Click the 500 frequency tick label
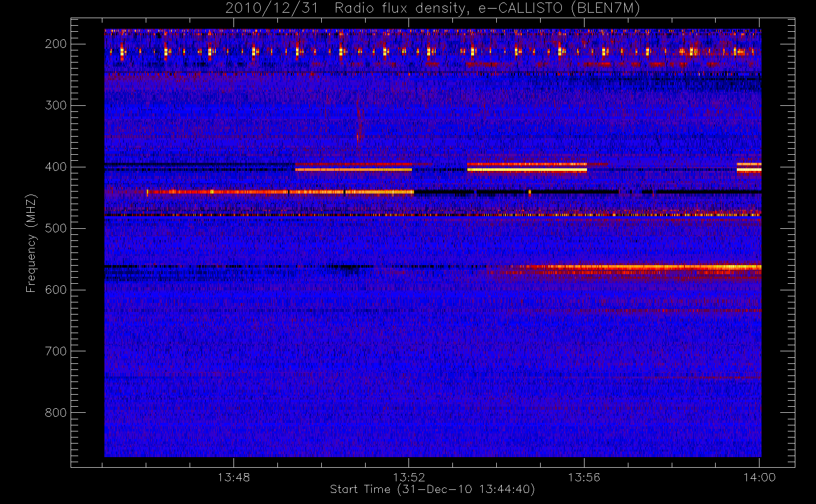 (x=55, y=228)
